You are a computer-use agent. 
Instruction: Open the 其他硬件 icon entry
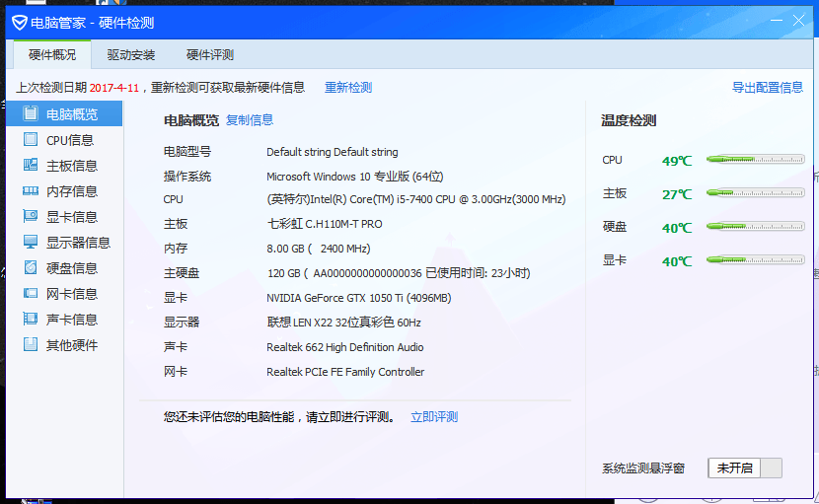pos(31,344)
